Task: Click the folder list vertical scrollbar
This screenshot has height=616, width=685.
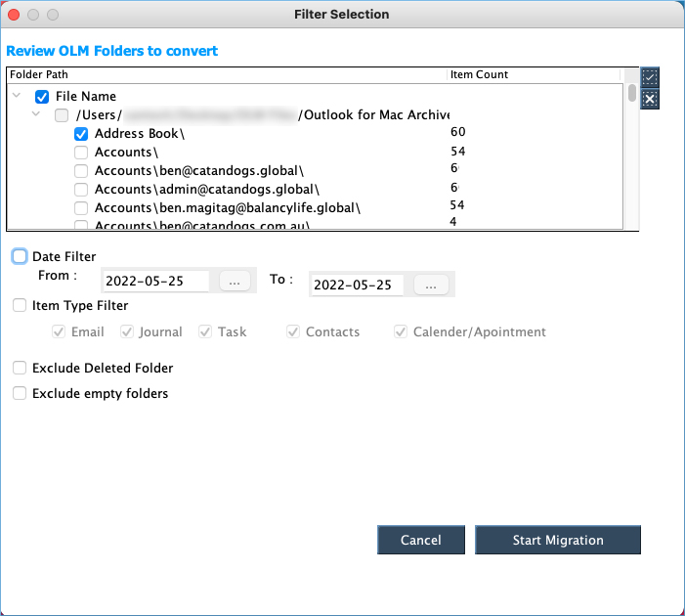Action: tap(632, 94)
